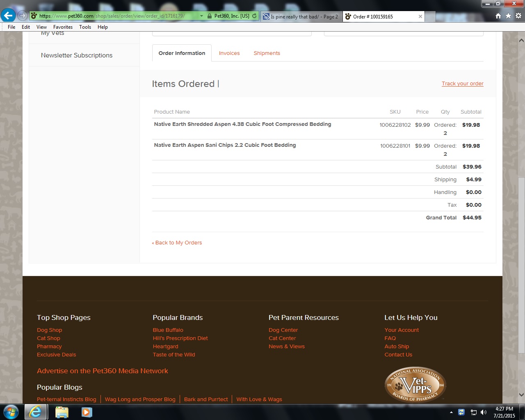The image size is (525, 420).
Task: Open the Dog Shop footer link
Action: (50, 330)
